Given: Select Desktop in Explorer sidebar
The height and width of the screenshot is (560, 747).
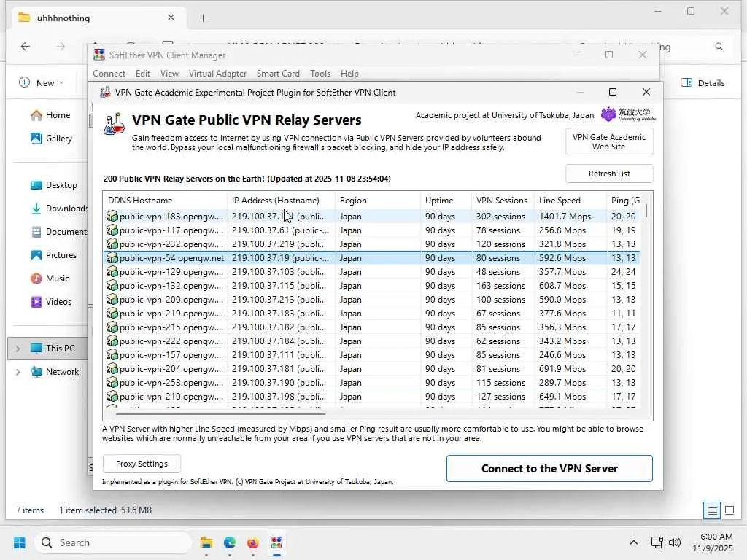Looking at the screenshot, I should (53, 185).
